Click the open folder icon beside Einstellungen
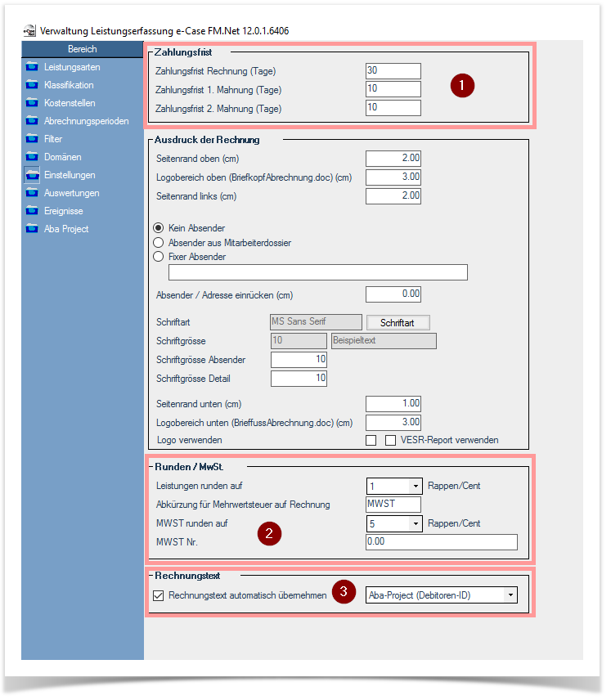 point(32,175)
